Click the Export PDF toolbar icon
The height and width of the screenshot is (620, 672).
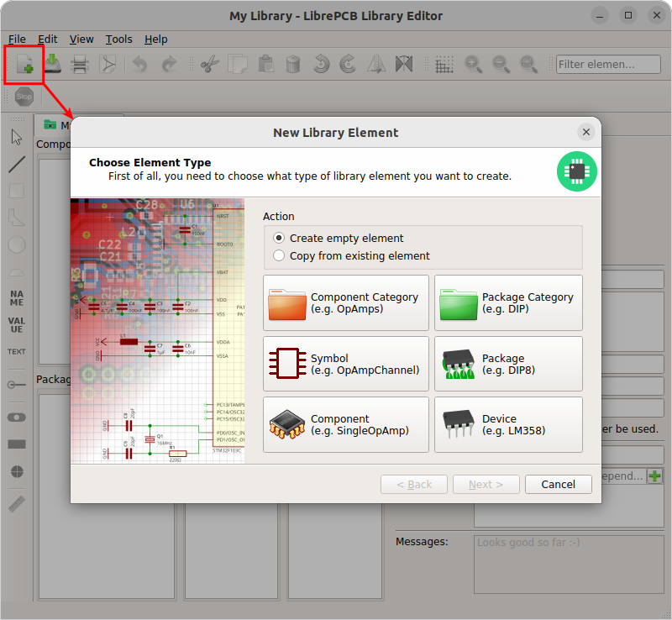pos(108,65)
